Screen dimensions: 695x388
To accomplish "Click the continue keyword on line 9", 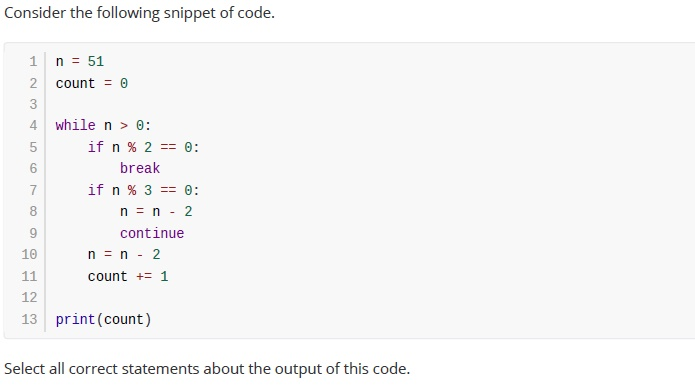I will (x=152, y=233).
